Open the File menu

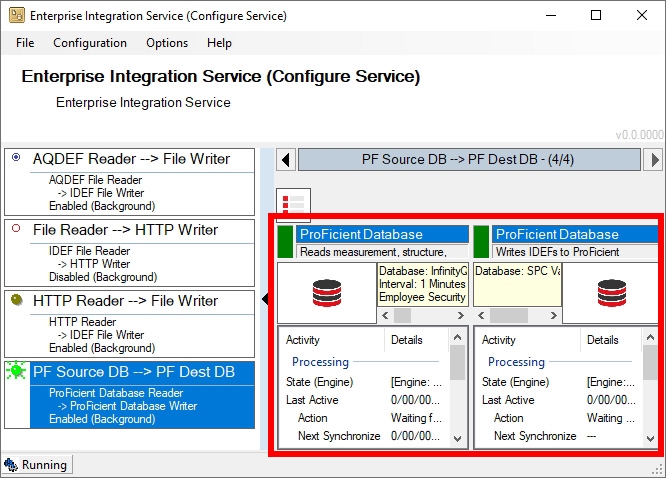click(25, 43)
